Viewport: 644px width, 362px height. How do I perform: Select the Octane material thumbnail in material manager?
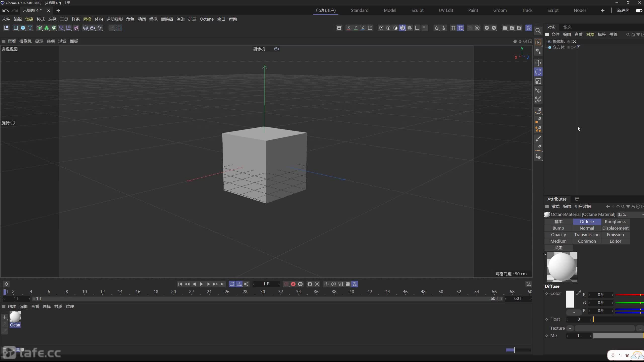coord(15,317)
